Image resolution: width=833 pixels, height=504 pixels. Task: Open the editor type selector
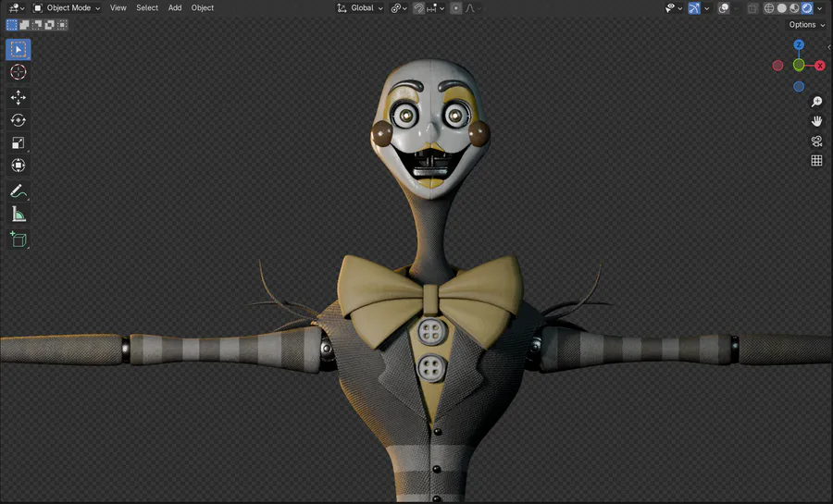pyautogui.click(x=16, y=8)
